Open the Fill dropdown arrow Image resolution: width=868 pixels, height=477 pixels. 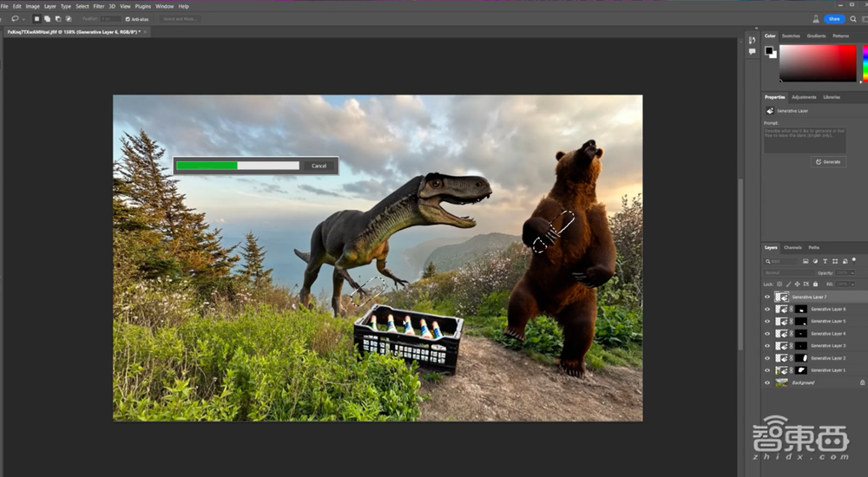point(853,284)
